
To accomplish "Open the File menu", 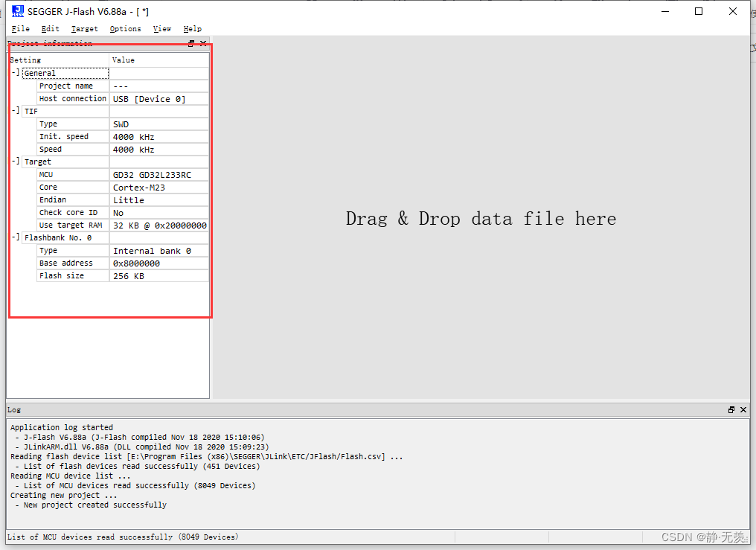I will 21,29.
